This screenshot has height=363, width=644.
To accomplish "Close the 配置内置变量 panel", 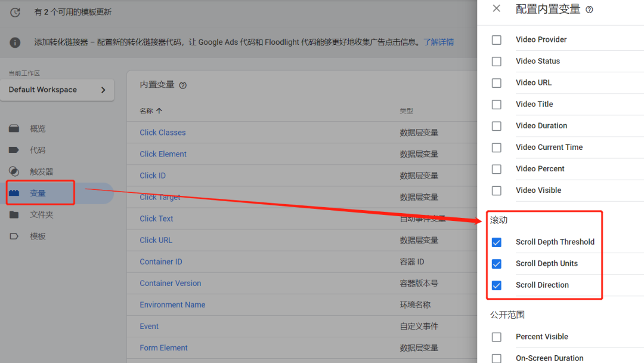I will (496, 9).
